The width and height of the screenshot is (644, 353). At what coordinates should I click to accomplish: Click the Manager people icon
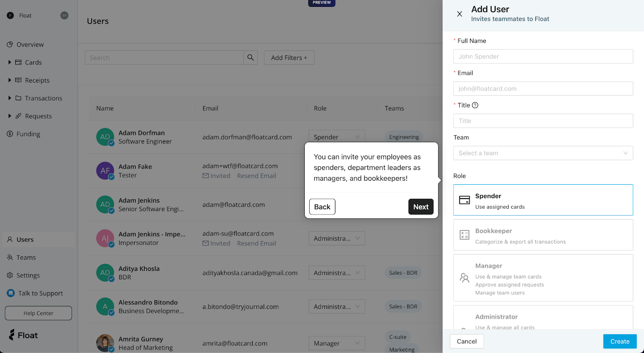pos(464,278)
